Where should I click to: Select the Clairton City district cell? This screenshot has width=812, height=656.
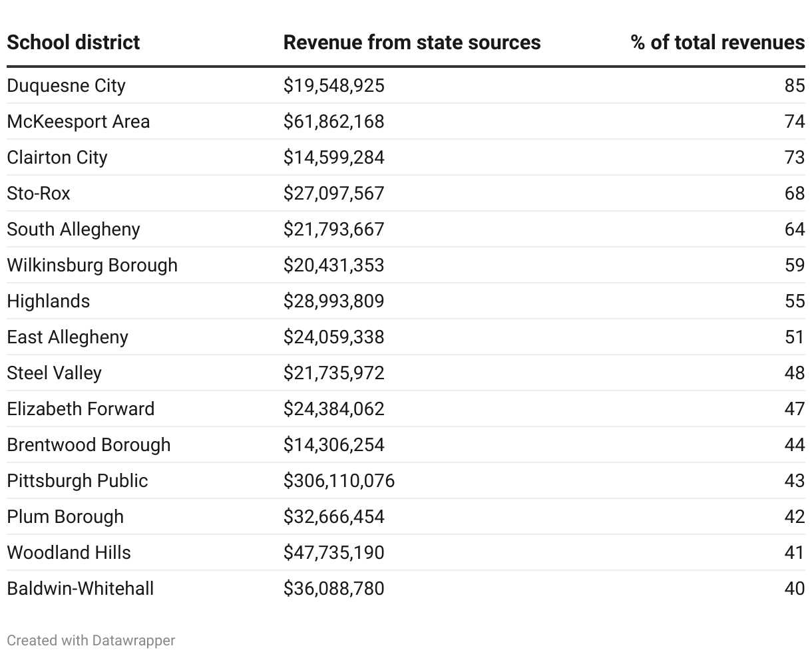tap(57, 158)
